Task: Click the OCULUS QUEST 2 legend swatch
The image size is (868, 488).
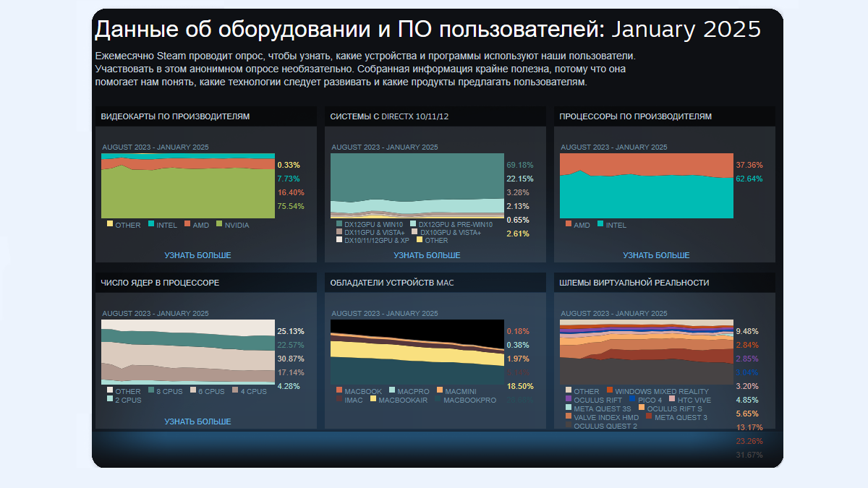Action: coord(568,425)
